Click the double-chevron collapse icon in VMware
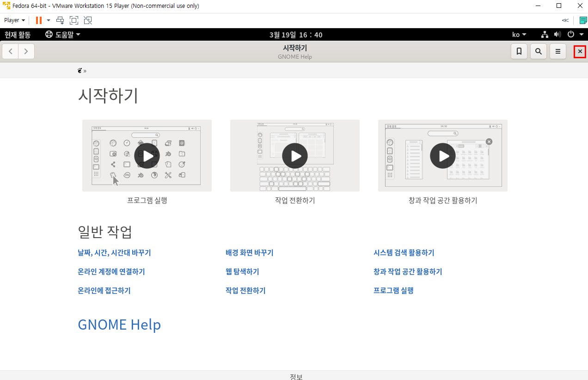 (565, 20)
